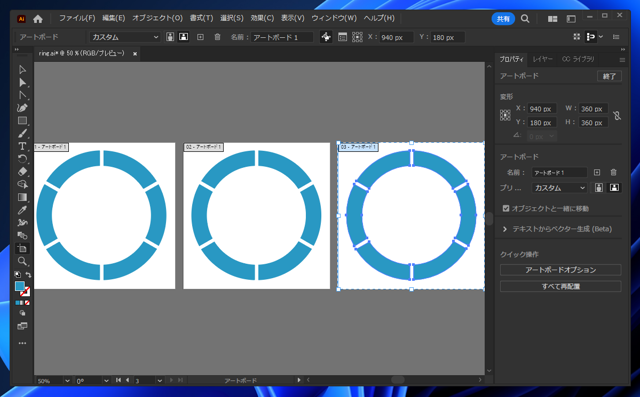
Task: Collapse right panel dock double arrows
Action: coord(623,50)
